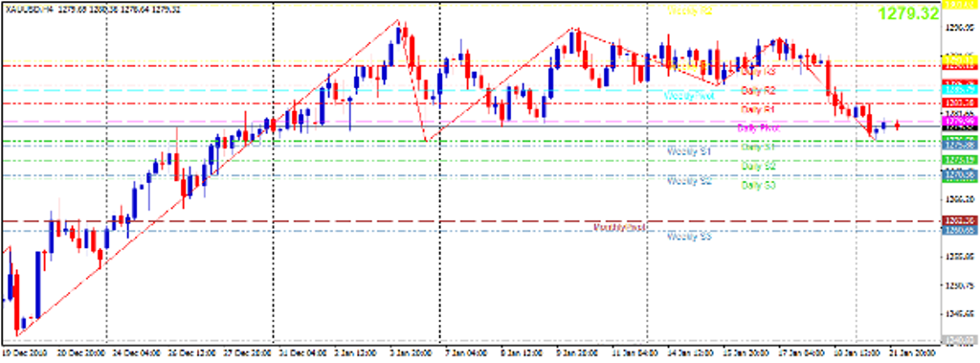Click the 'Daily S3' level label
The height and width of the screenshot is (363, 980).
tap(758, 185)
